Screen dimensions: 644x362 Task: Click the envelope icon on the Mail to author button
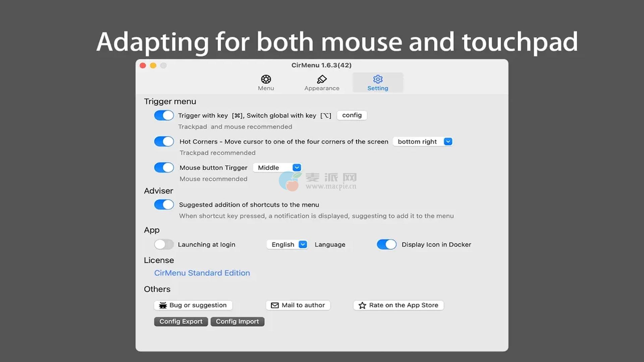(275, 305)
